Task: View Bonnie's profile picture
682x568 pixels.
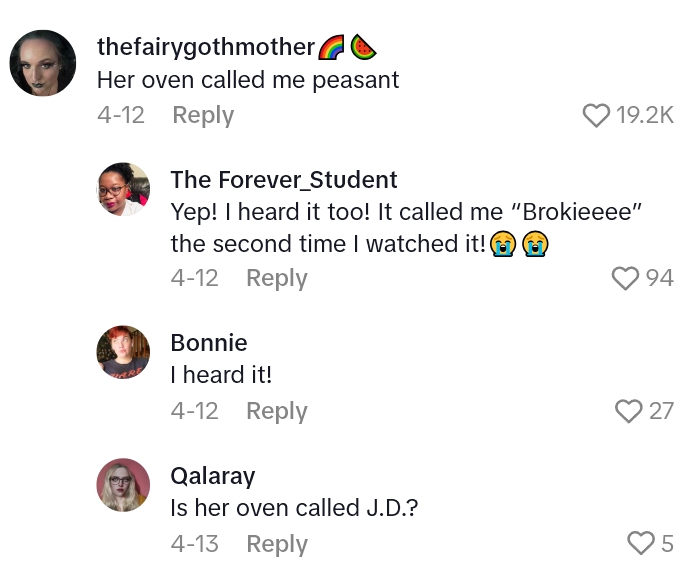Action: (124, 353)
